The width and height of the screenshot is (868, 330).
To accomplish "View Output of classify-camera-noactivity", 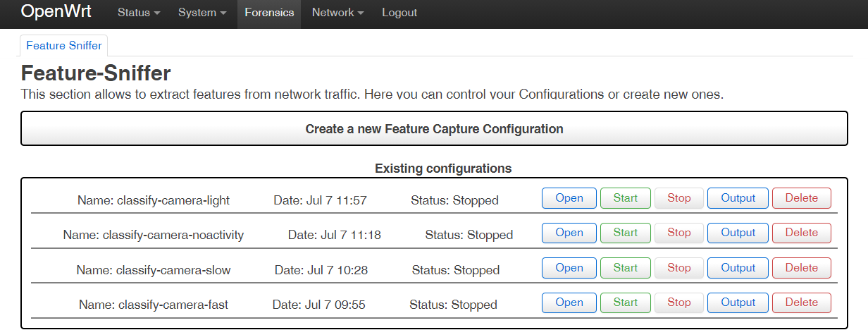I will (738, 233).
